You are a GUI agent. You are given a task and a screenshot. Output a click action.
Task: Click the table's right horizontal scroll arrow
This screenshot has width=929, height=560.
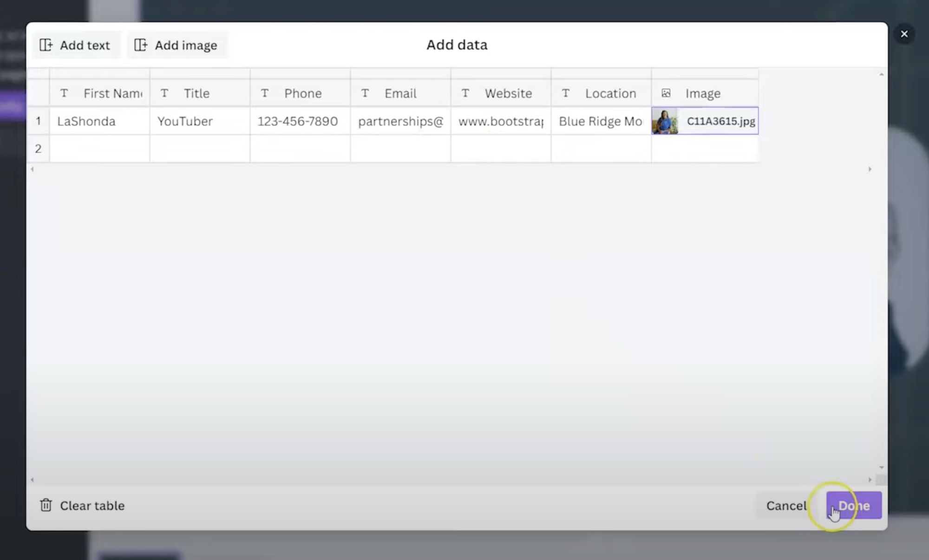[870, 169]
